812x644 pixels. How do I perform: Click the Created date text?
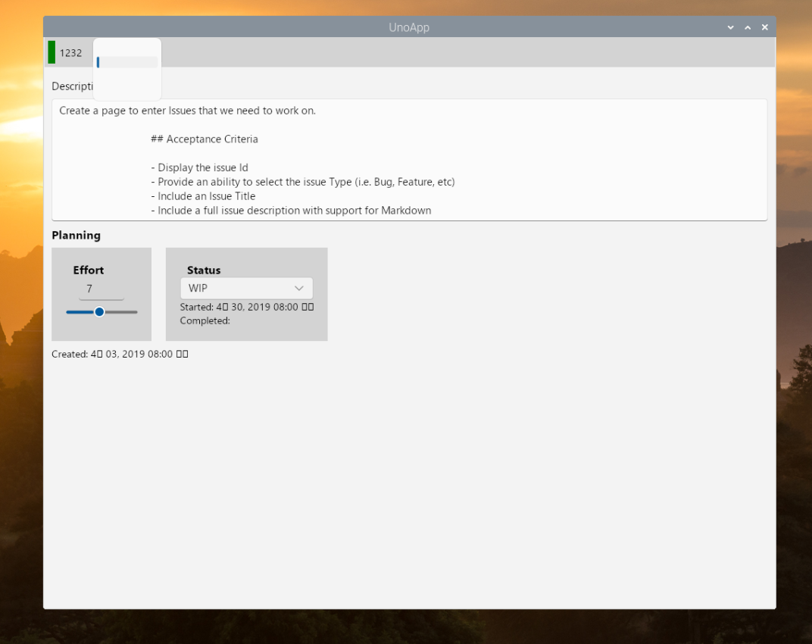click(x=119, y=354)
